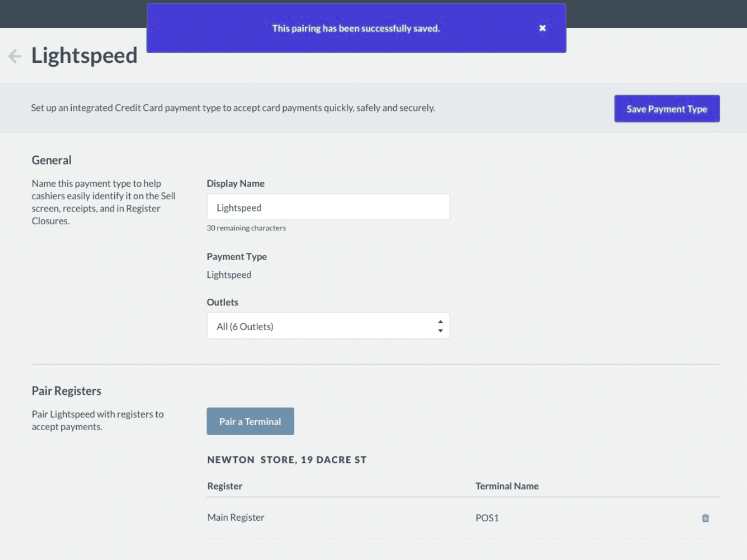Click inside the Display Name field

tap(329, 207)
